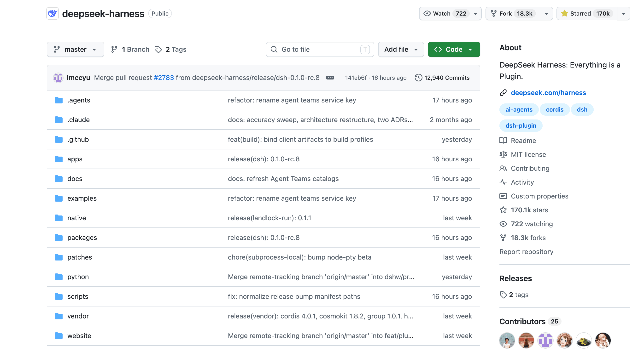Viewport: 644px width, 351px height.
Task: Select the cordis topic tag
Action: coord(554,110)
